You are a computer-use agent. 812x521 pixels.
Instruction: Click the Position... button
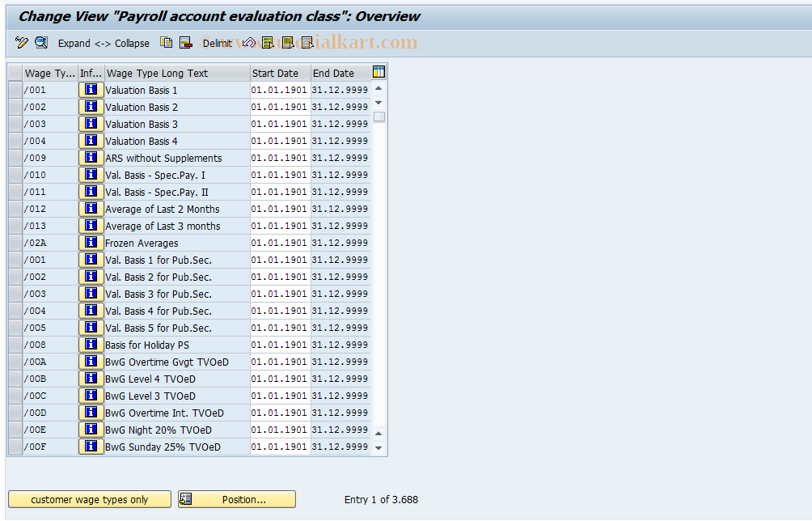(x=237, y=499)
